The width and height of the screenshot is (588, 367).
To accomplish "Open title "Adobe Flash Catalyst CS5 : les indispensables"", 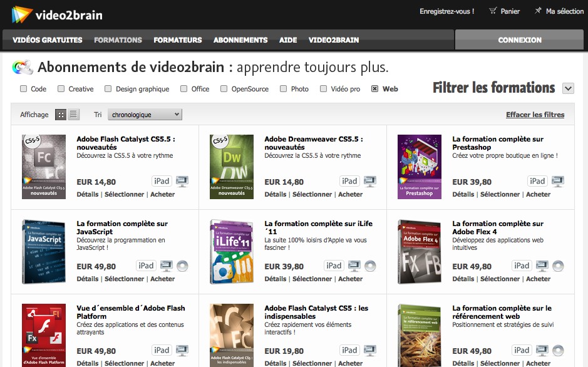I will pyautogui.click(x=316, y=313).
